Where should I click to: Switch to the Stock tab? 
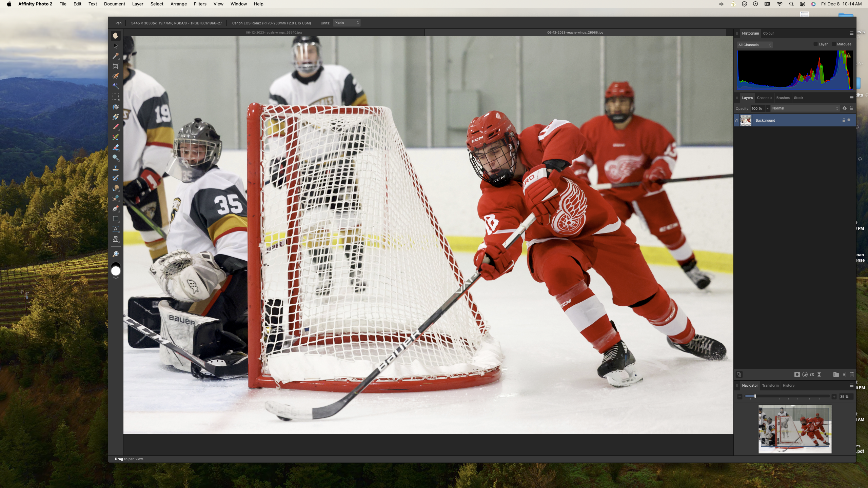point(798,98)
